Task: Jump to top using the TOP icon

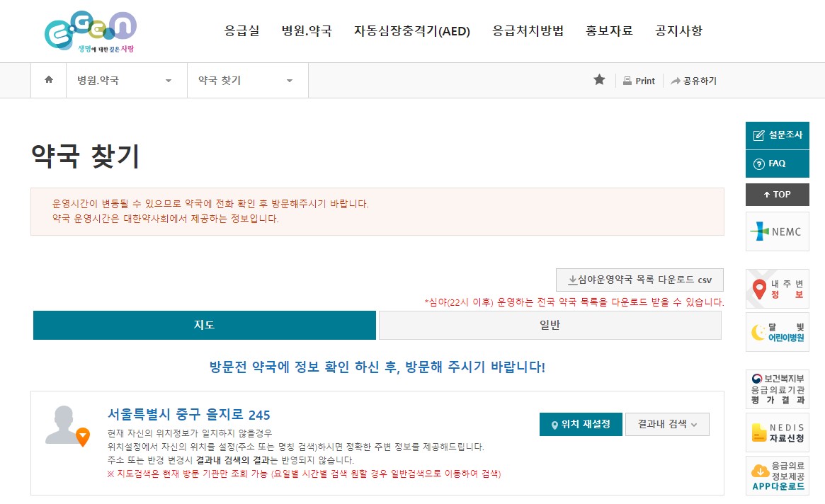Action: coord(777,195)
